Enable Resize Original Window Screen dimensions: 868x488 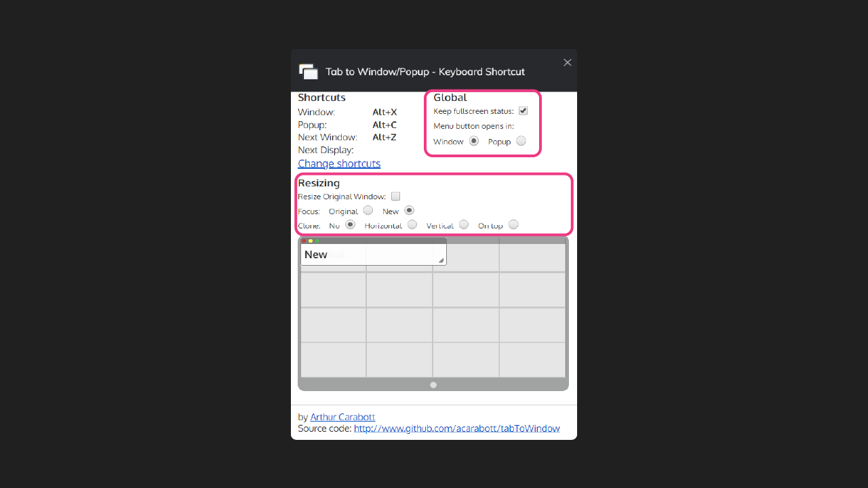tap(395, 196)
